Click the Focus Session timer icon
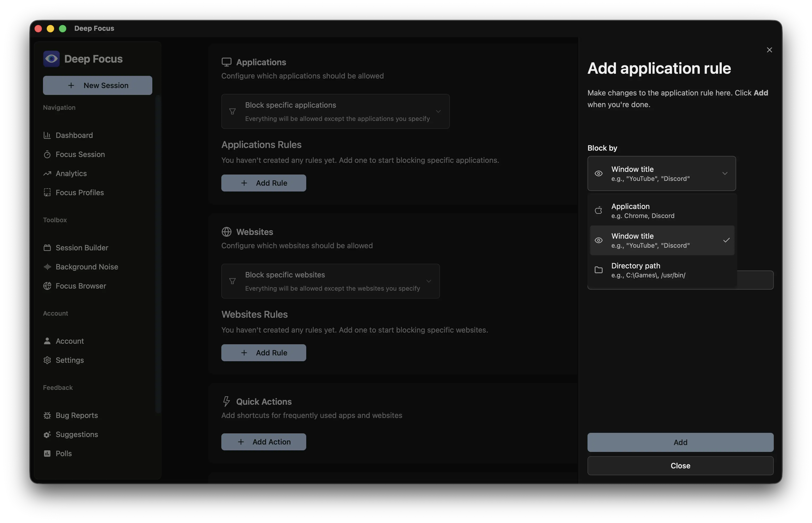Screen dimensions: 812x523 click(x=47, y=154)
